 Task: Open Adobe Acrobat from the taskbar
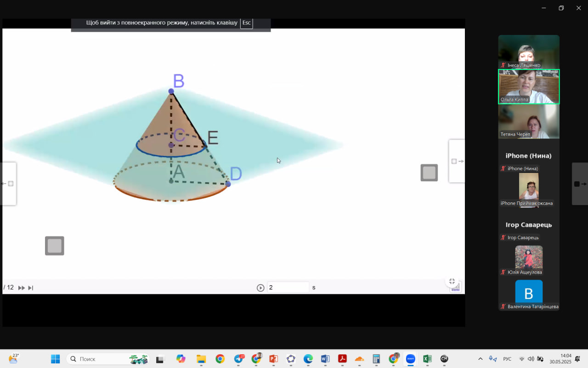point(342,359)
